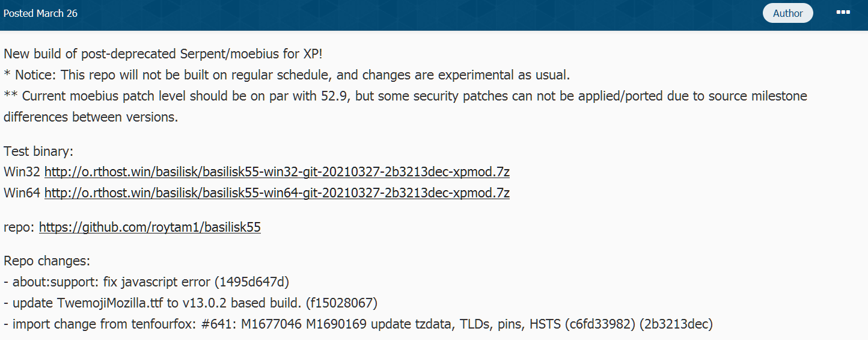Visit the github.com/roytam1/basilisk55 repo link
This screenshot has height=340, width=868.
point(150,227)
